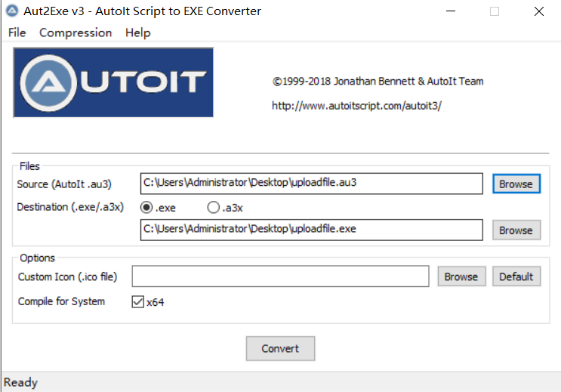Click the Source (AutoIt .au3) label
The image size is (561, 392).
64,184
